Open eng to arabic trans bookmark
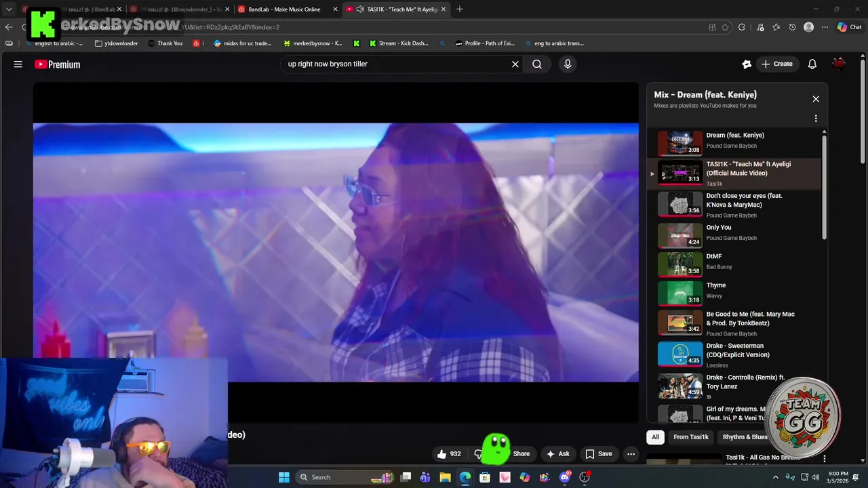 pyautogui.click(x=553, y=43)
